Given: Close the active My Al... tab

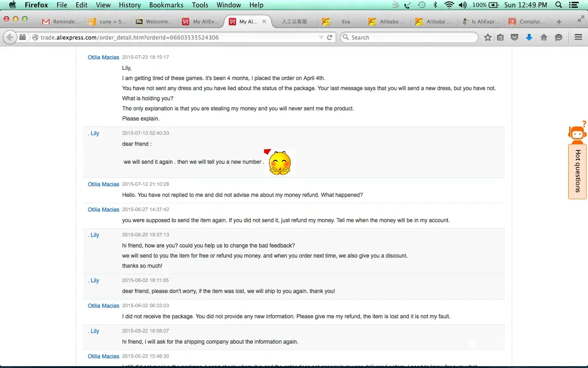Looking at the screenshot, I should click(x=264, y=22).
